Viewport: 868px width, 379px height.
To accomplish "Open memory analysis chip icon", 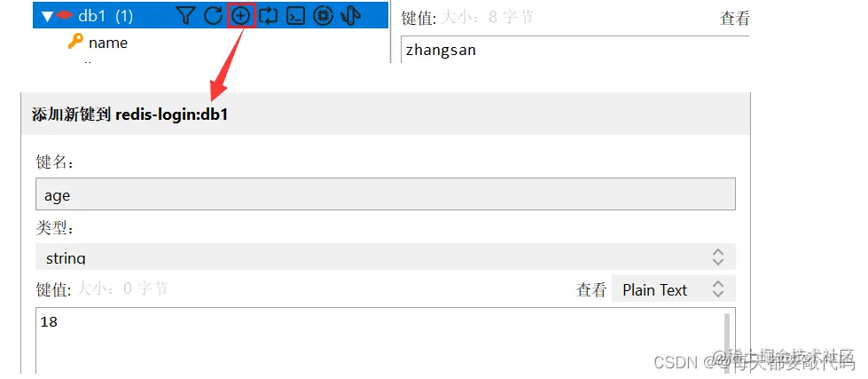I will [x=323, y=16].
